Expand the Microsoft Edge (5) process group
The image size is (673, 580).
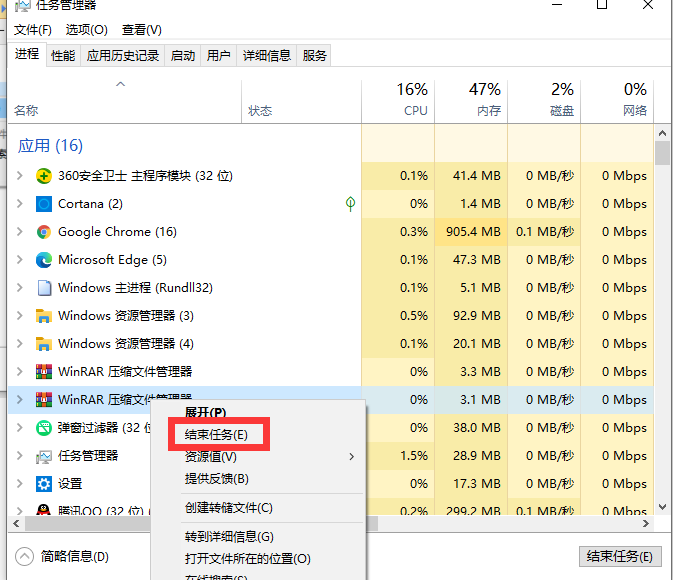point(20,260)
